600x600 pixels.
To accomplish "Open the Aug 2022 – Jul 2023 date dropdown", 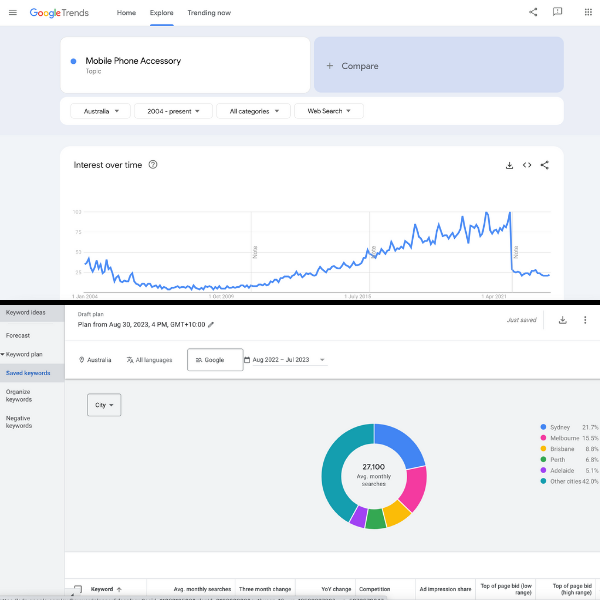I will tap(289, 360).
